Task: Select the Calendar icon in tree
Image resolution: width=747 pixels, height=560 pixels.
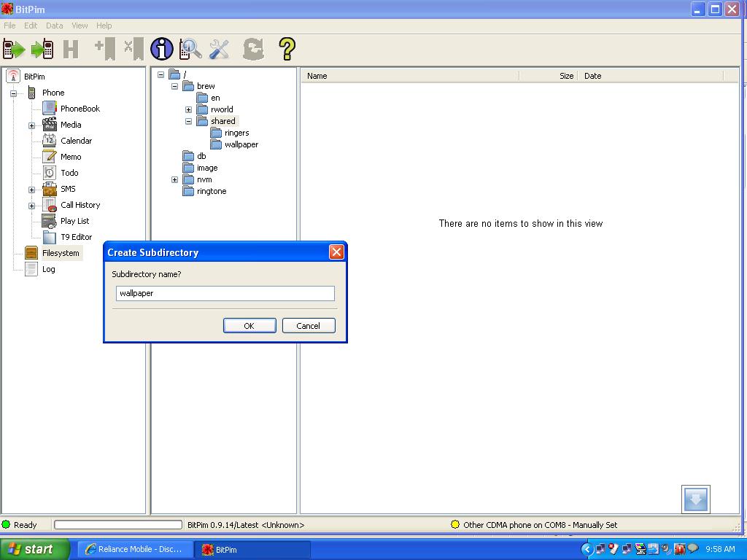Action: pyautogui.click(x=50, y=141)
